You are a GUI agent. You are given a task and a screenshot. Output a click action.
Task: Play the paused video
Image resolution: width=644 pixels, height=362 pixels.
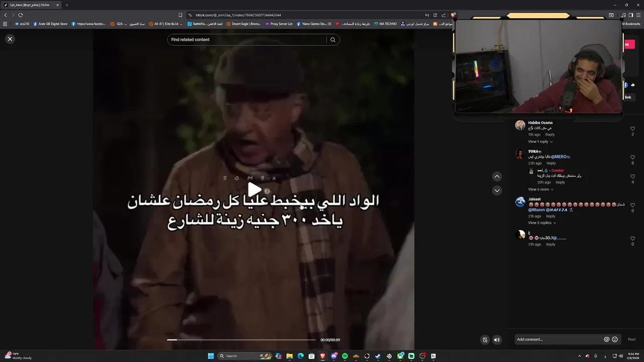click(x=254, y=190)
